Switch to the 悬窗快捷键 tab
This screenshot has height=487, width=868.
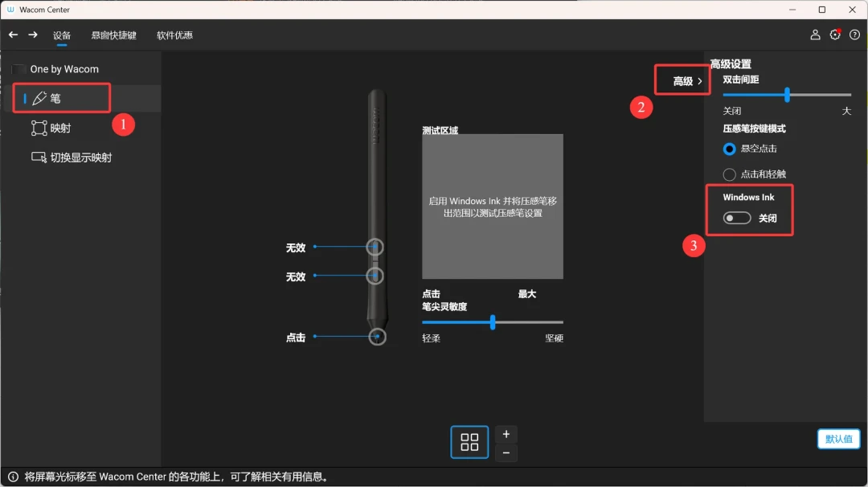113,35
